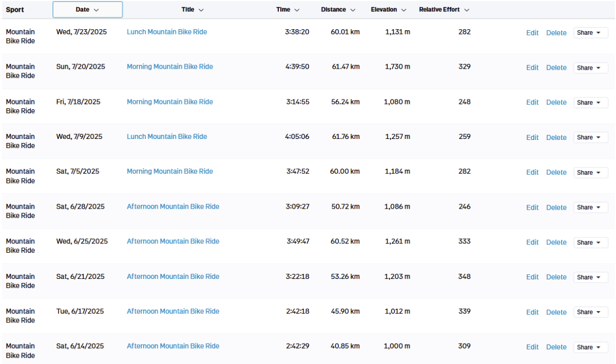Open the 7/20/2025 Morning Mountain Bike Ride
This screenshot has width=616, height=364.
[170, 67]
